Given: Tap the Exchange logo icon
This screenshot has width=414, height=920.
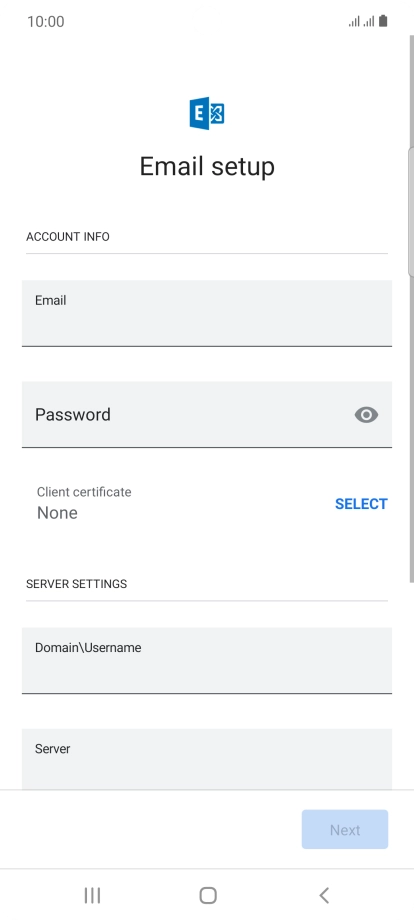Looking at the screenshot, I should 207,113.
